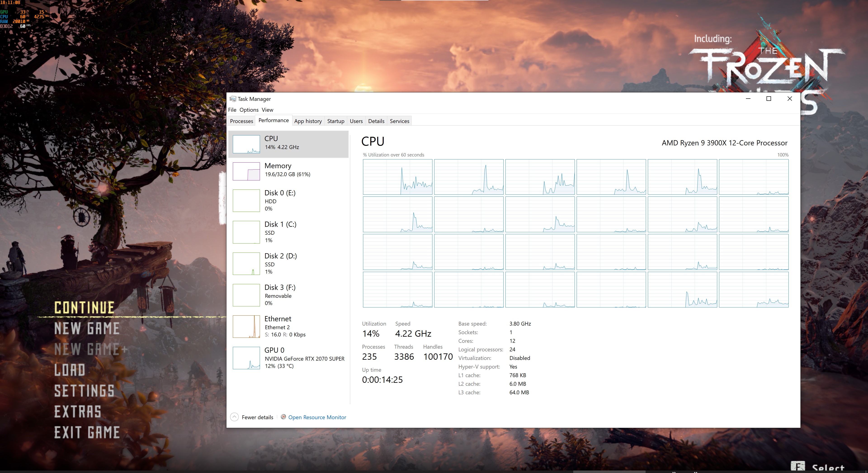Click the 4.22 GHz speed value

pos(413,333)
